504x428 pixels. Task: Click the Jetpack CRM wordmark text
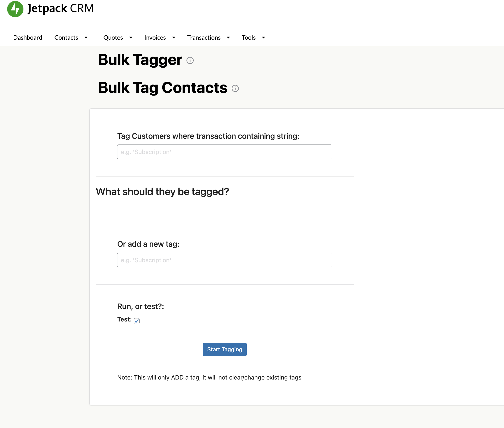coord(60,9)
